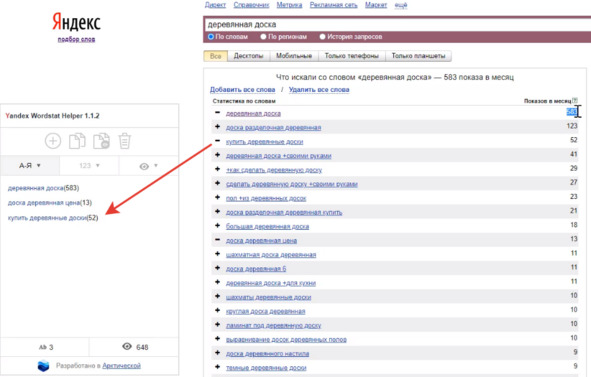Click the help icon next to 'Показов в месяц'
This screenshot has width=591, height=377.
pos(575,101)
